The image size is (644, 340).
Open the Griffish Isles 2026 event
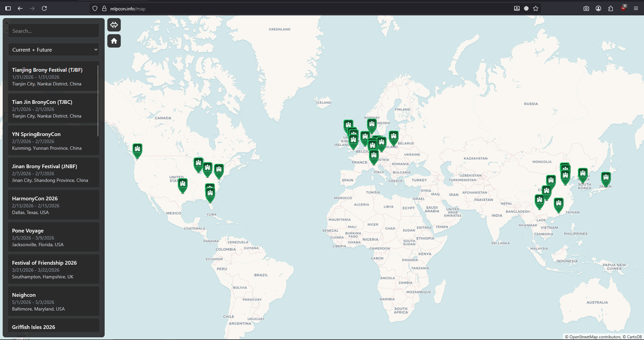pyautogui.click(x=54, y=326)
